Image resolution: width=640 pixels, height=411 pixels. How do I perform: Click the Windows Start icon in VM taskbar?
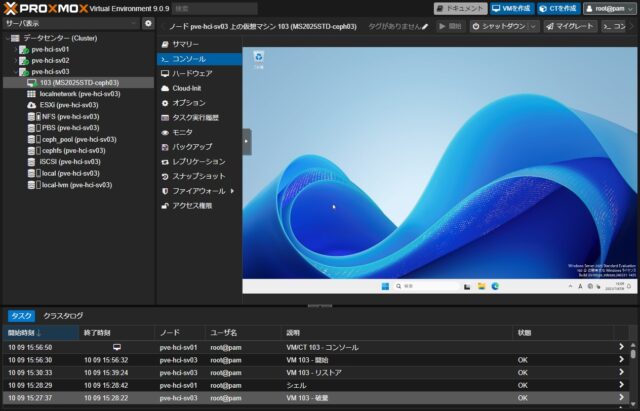click(386, 286)
